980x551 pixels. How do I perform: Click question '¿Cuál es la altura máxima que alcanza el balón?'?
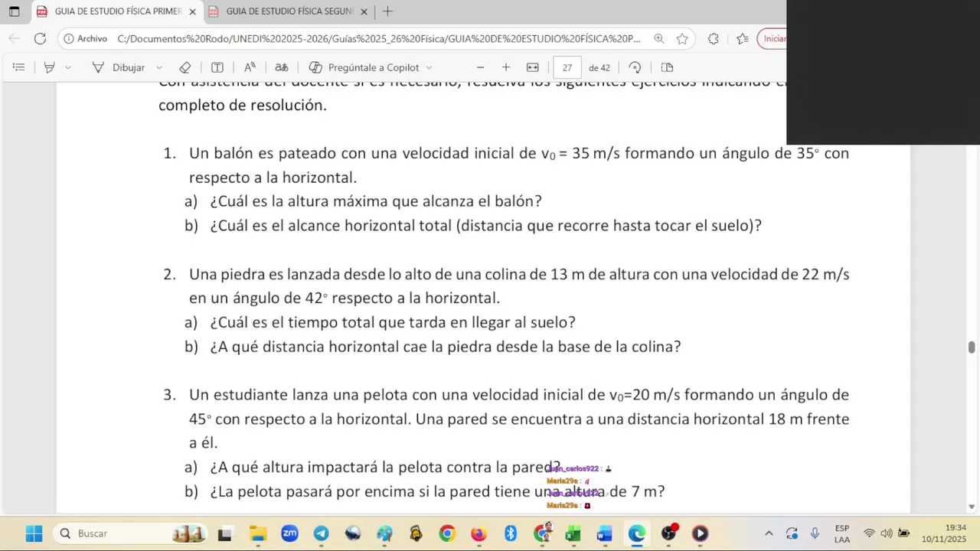coord(376,201)
